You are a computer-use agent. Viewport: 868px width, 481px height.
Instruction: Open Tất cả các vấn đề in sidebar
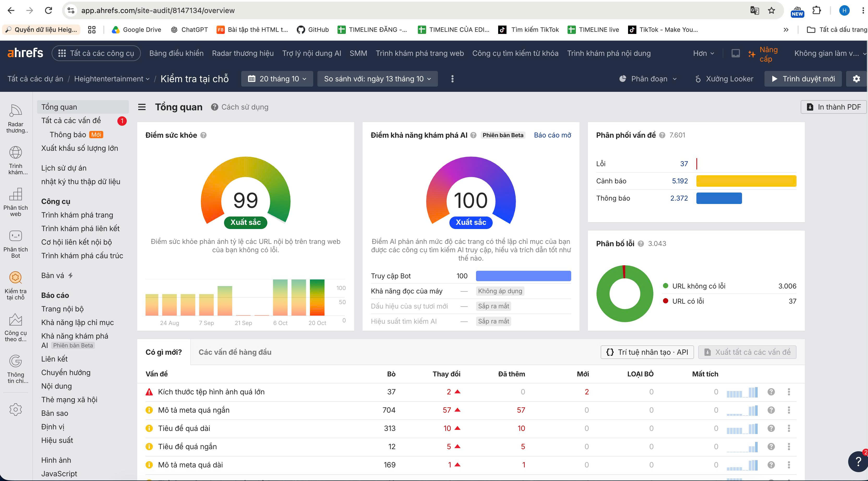(x=71, y=121)
